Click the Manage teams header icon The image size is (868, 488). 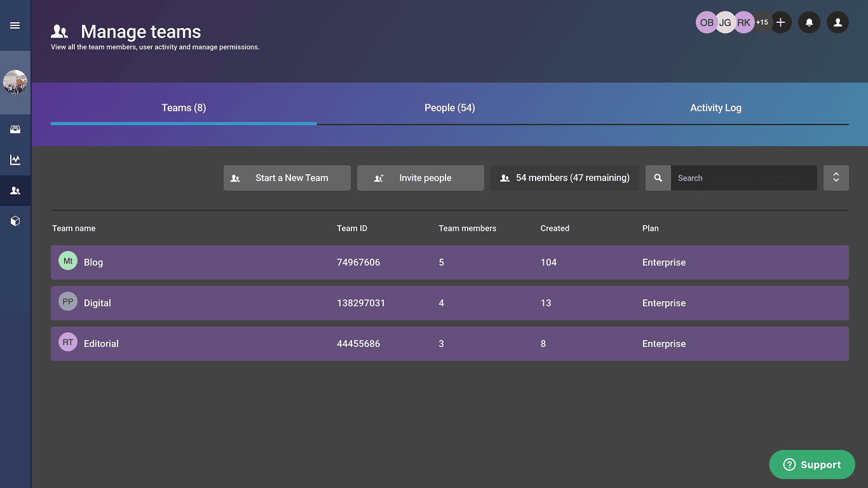59,31
